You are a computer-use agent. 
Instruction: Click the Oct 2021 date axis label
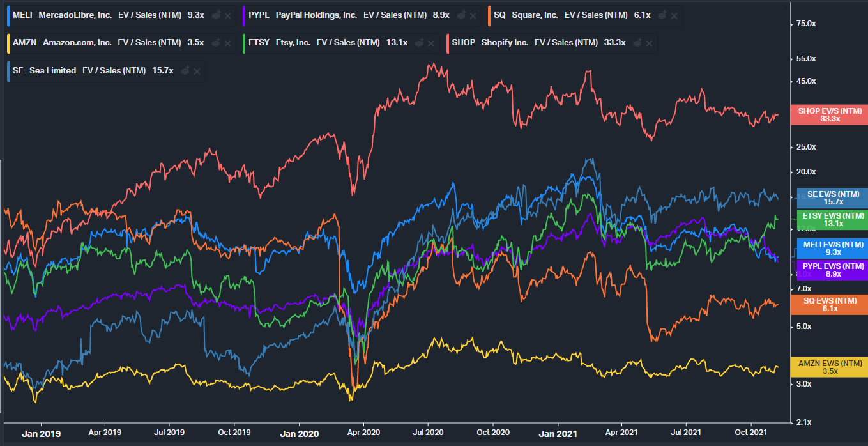tap(750, 433)
